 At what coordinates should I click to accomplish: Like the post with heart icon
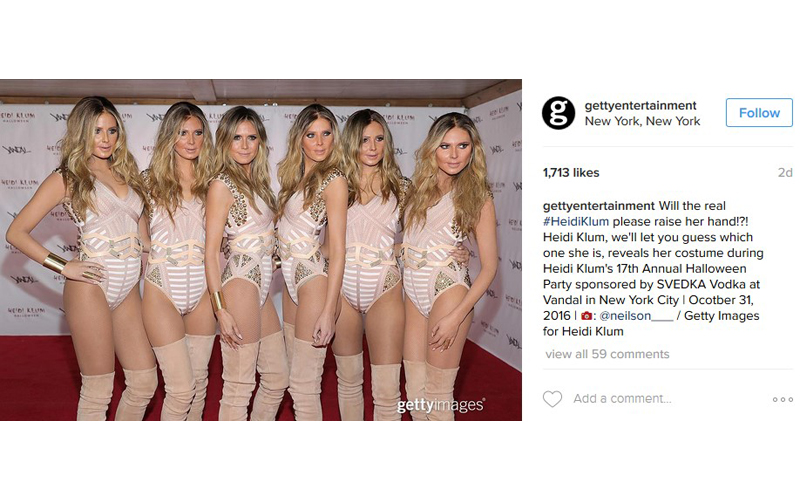click(552, 399)
